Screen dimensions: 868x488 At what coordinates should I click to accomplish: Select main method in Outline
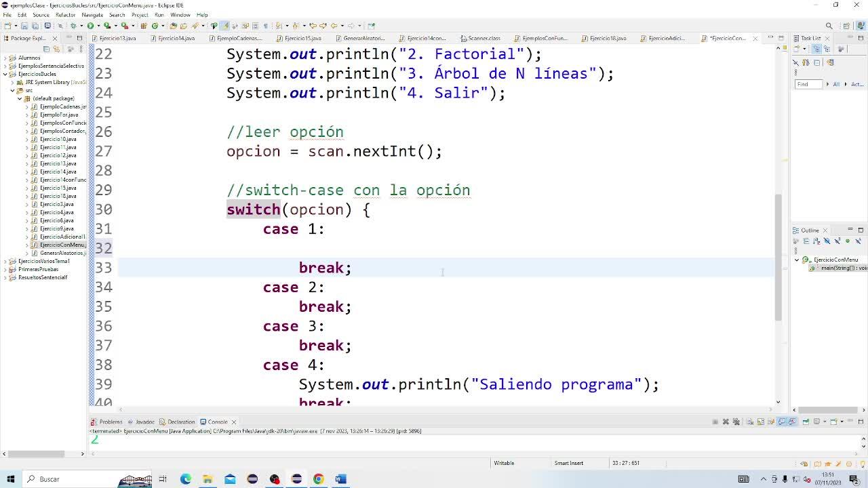[x=840, y=268]
